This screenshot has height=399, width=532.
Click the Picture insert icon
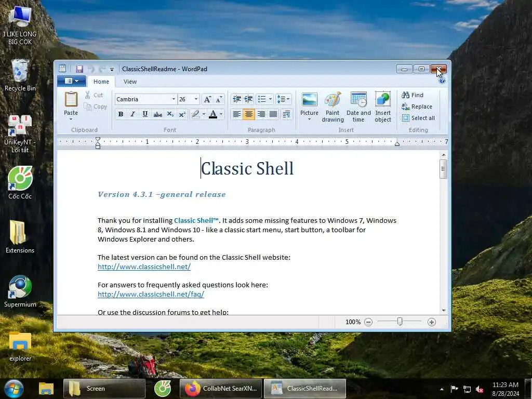[310, 100]
